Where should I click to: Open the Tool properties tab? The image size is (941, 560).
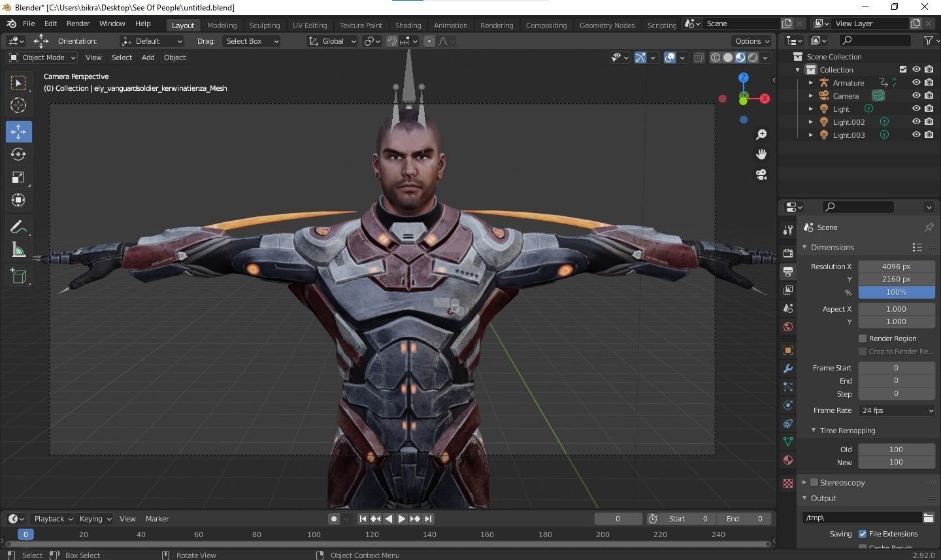pos(788,229)
